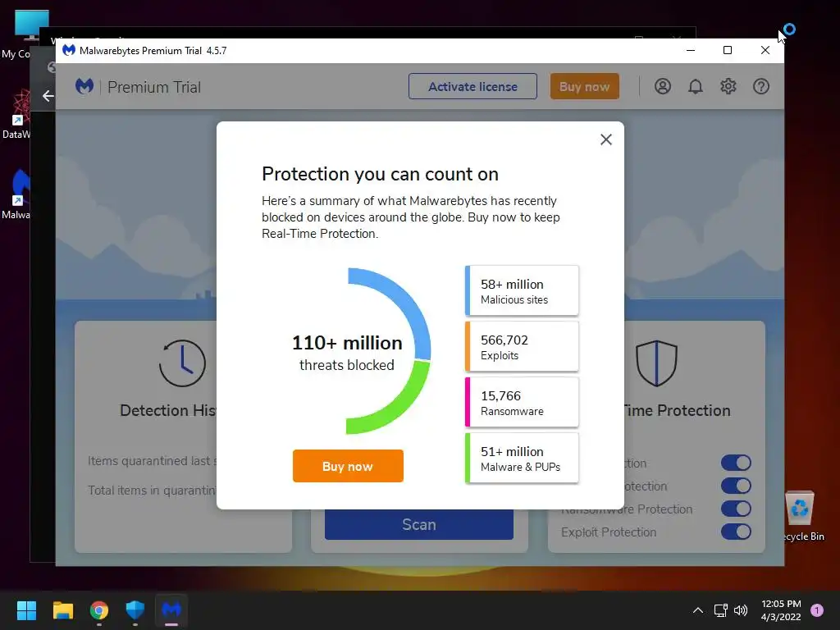Open the help question mark icon
Image resolution: width=840 pixels, height=630 pixels.
click(760, 86)
